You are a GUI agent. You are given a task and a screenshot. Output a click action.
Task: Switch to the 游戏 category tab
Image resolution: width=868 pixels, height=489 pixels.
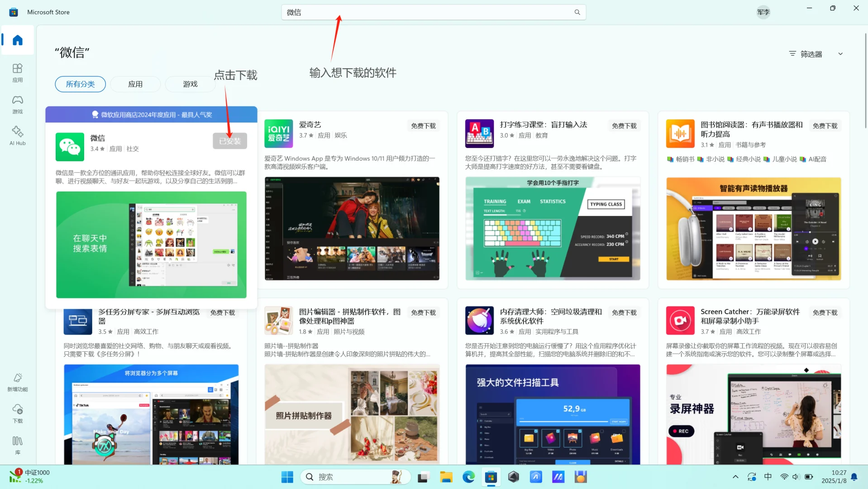[190, 84]
